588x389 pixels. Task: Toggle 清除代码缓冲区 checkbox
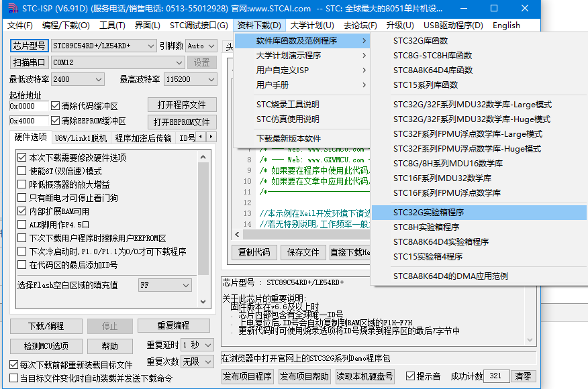[x=55, y=106]
